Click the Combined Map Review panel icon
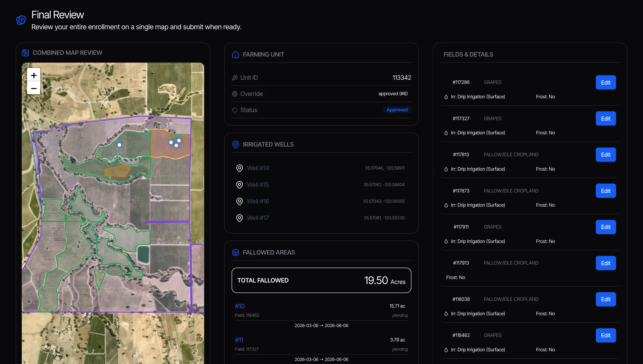This screenshot has height=364, width=643. click(25, 53)
